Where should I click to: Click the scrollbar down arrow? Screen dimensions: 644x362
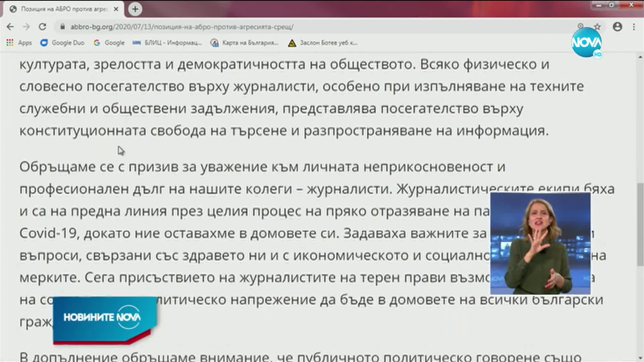(640, 358)
